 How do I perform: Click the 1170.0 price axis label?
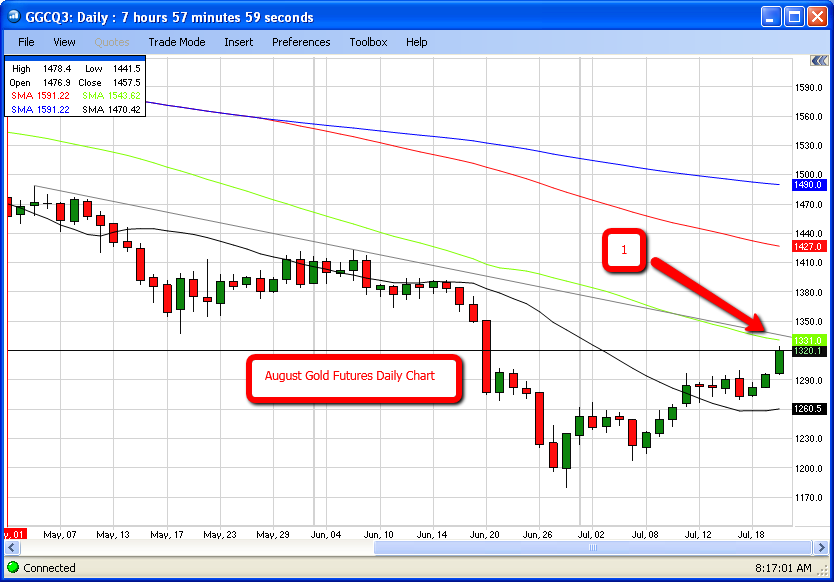[808, 497]
